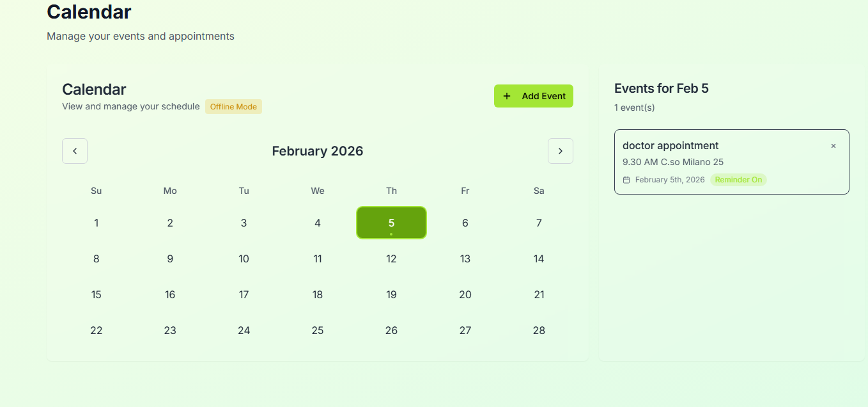
Task: Select February 28, the last day
Action: click(539, 330)
